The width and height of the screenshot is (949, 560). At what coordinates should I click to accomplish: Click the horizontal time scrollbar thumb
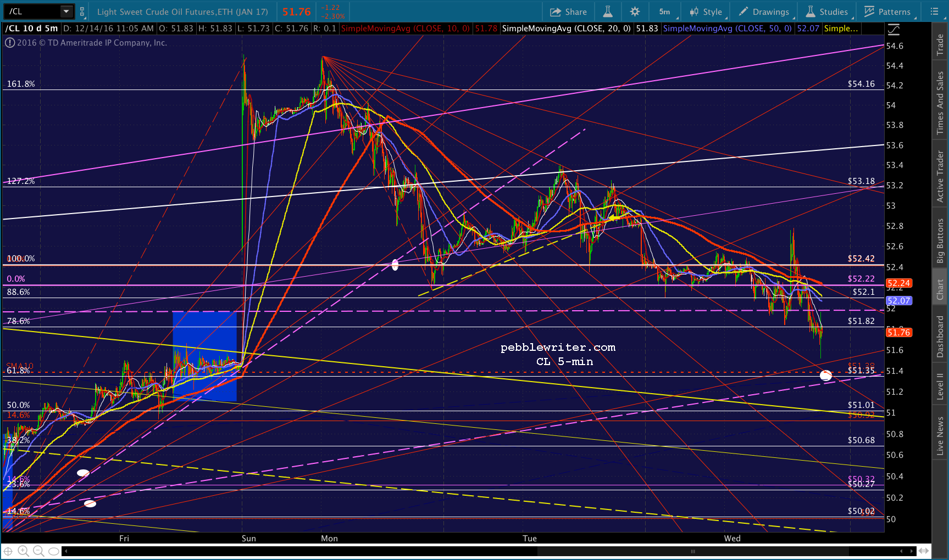(x=693, y=551)
